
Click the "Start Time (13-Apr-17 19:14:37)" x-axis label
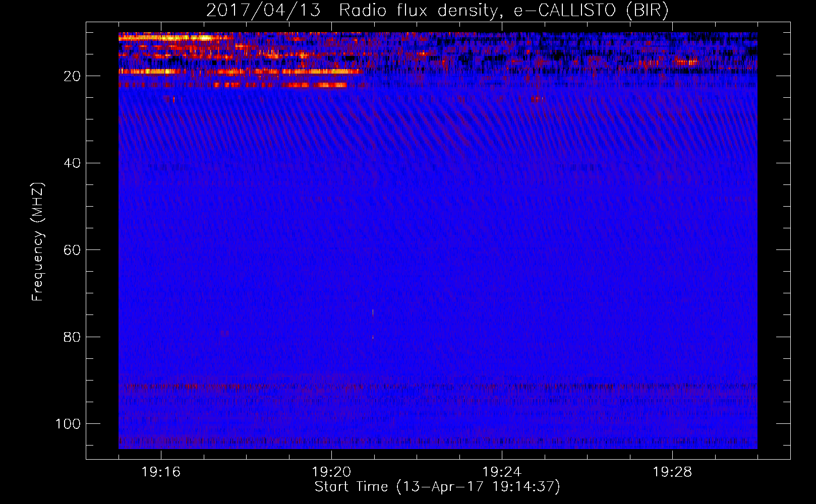point(437,487)
